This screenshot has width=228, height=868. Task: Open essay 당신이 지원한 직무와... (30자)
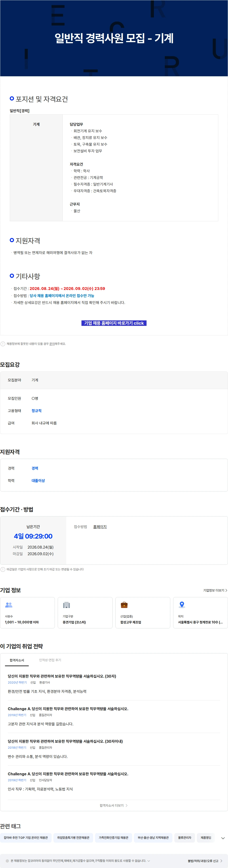pos(62,676)
